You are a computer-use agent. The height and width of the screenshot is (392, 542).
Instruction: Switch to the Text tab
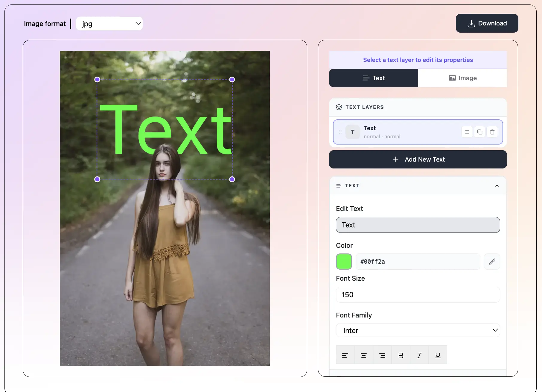(x=374, y=78)
